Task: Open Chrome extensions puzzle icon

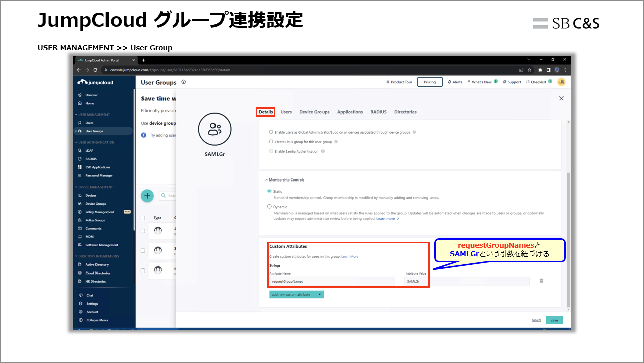Action: 540,70
